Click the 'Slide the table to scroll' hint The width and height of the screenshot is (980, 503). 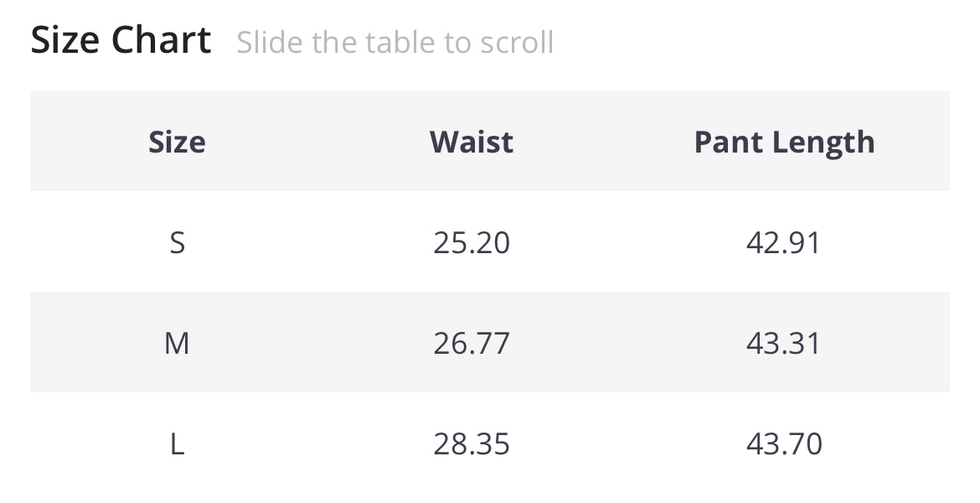click(x=395, y=42)
